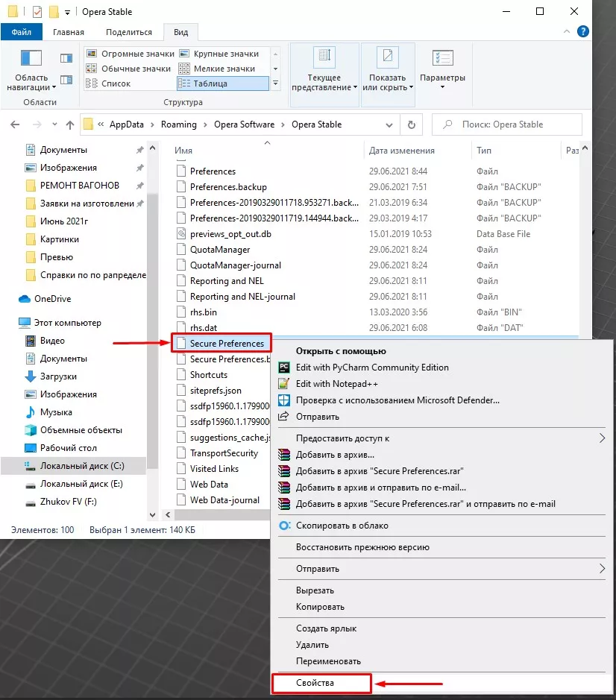Open Свойства in context menu
Viewport: 616px width, 700px height.
point(315,683)
